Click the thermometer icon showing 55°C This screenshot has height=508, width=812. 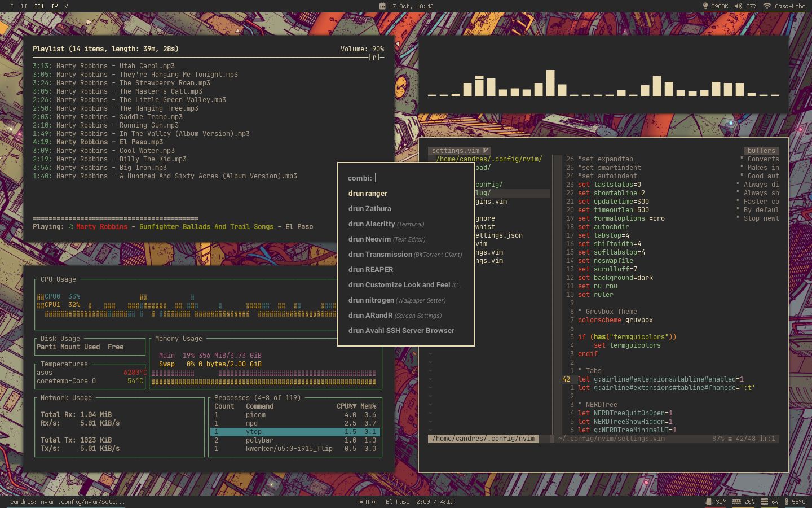click(787, 502)
